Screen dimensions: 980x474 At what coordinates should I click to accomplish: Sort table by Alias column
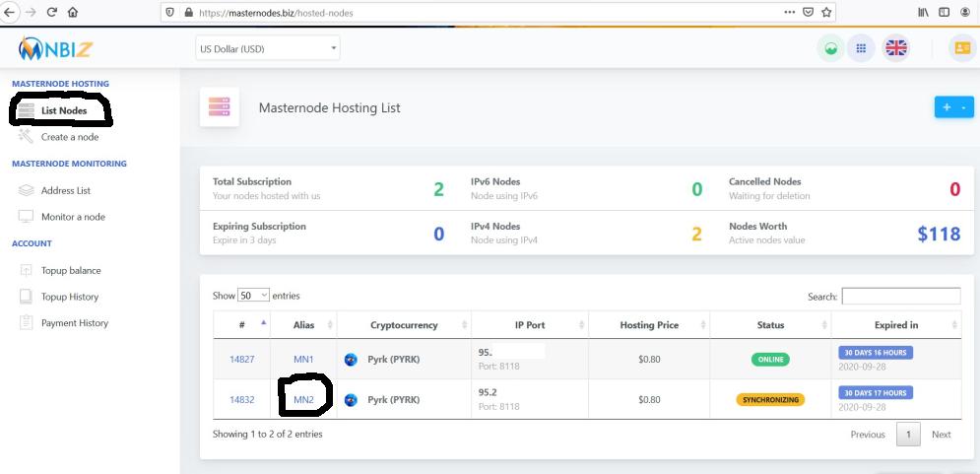(x=303, y=325)
